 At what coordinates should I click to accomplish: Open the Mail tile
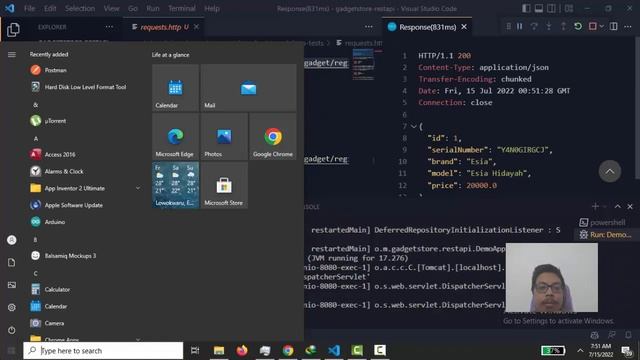coord(249,87)
